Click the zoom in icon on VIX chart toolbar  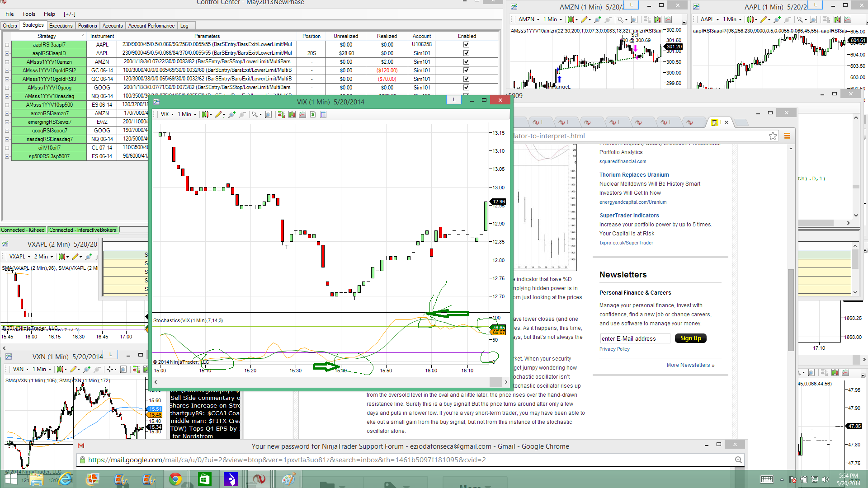232,114
